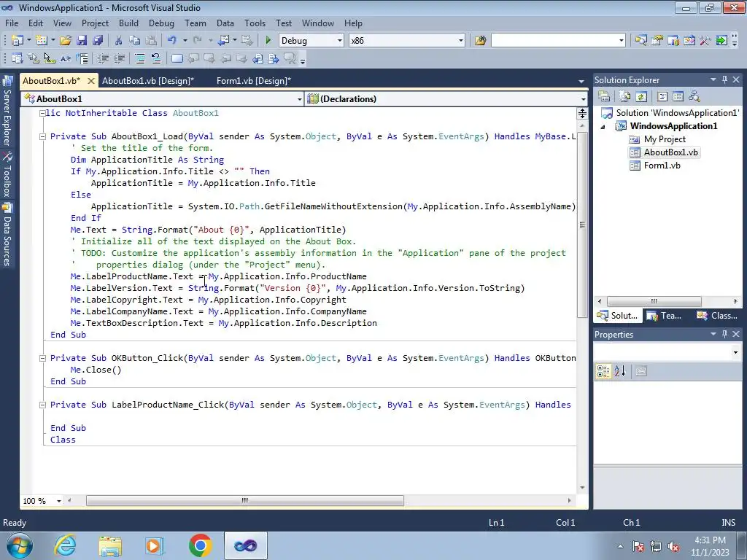Open Google Chrome from the taskbar
Viewport: 747px width, 560px height.
[x=200, y=545]
